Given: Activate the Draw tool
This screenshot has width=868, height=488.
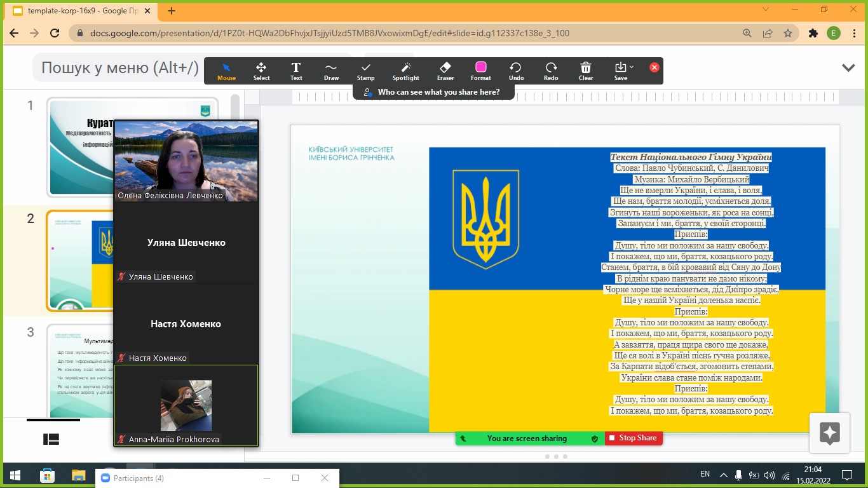Looking at the screenshot, I should point(331,71).
